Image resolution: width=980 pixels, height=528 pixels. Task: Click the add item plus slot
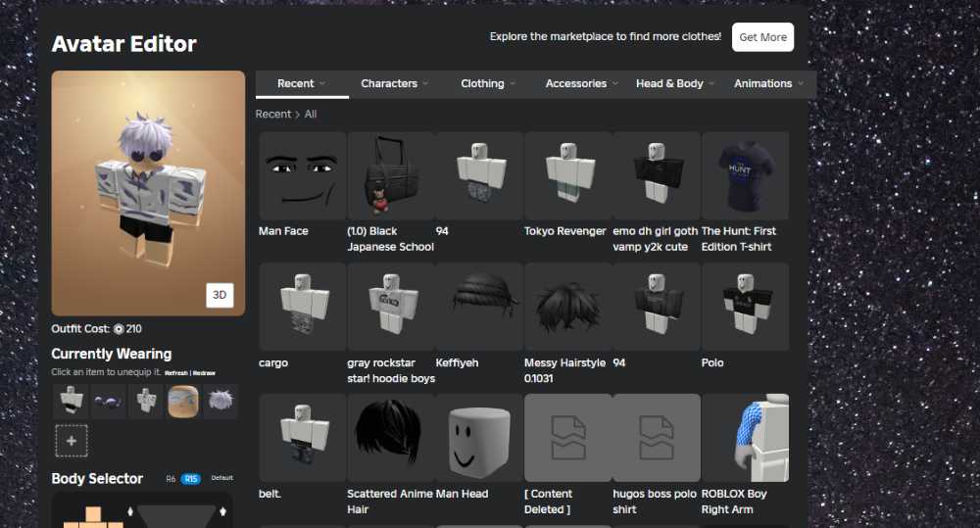(71, 441)
